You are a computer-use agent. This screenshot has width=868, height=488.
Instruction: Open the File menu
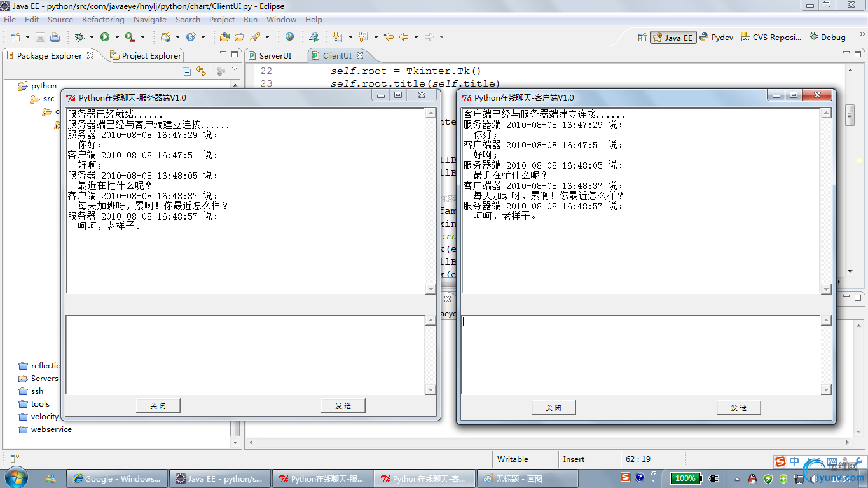tap(10, 20)
